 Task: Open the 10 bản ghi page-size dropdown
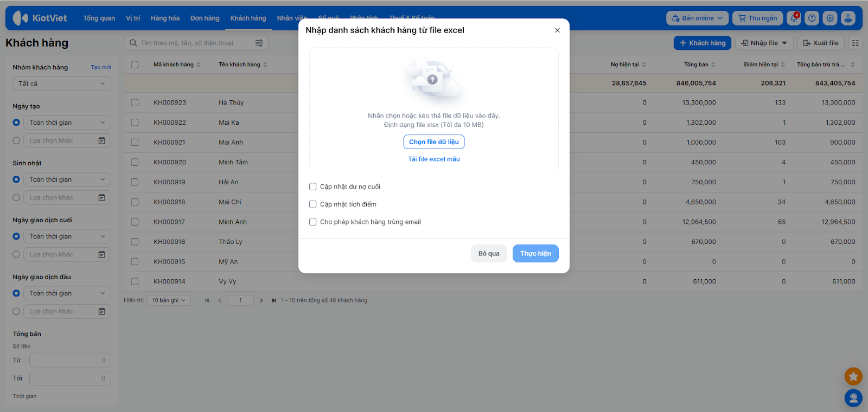(x=169, y=300)
